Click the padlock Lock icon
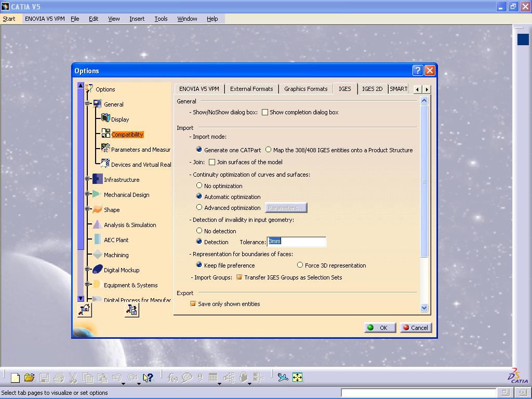The image size is (532, 399). tap(243, 378)
